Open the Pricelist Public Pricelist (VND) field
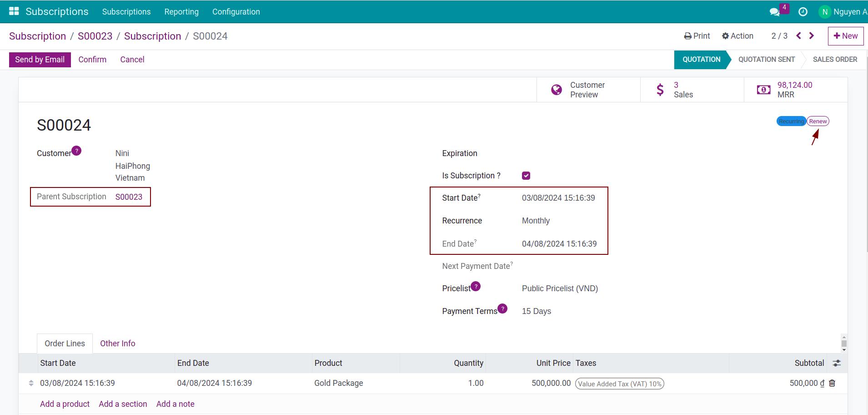Image resolution: width=868 pixels, height=415 pixels. click(560, 288)
